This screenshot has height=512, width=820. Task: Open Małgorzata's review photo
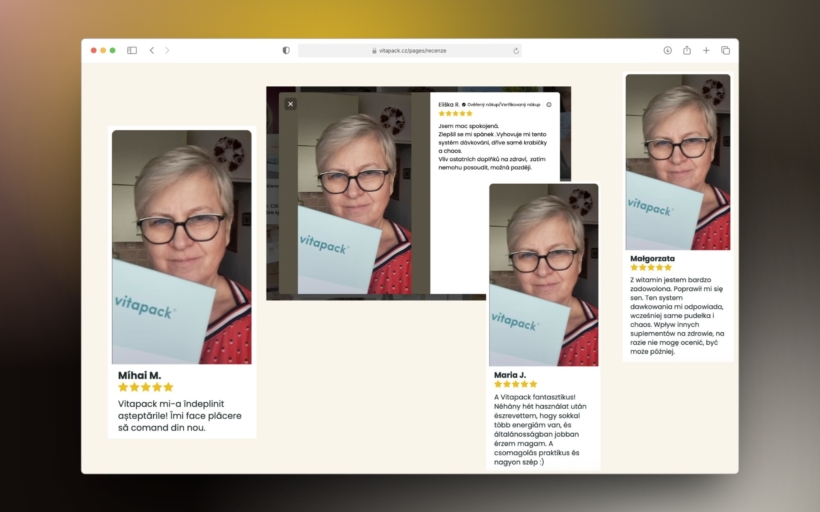coord(677,162)
